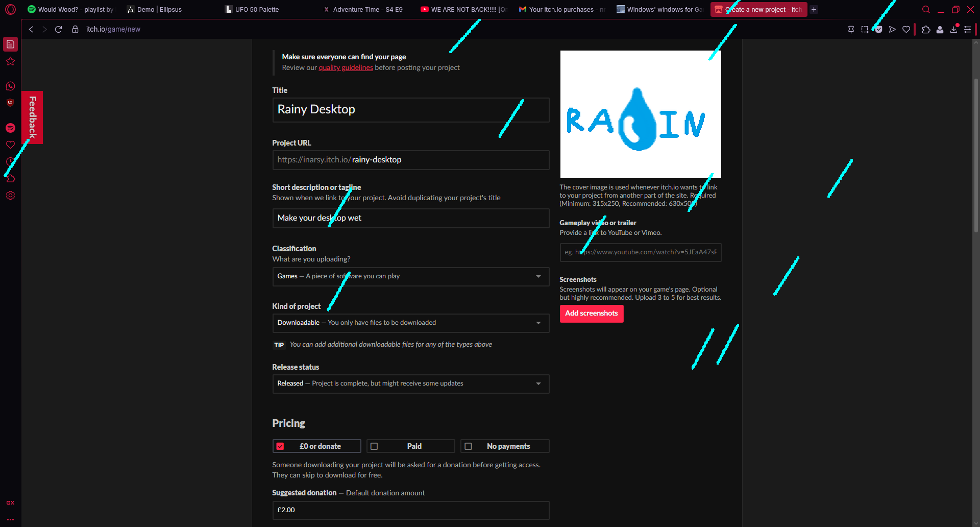980x527 pixels.
Task: Click the short description tagline field
Action: pos(411,218)
